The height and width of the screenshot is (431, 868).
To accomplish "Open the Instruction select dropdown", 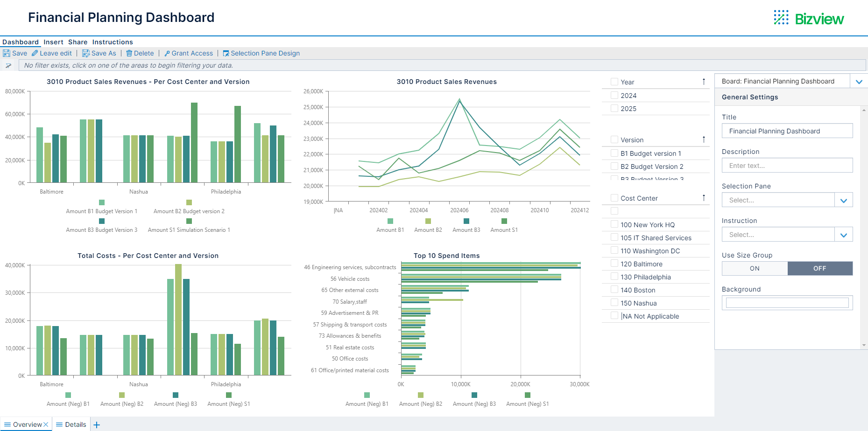I will 843,234.
